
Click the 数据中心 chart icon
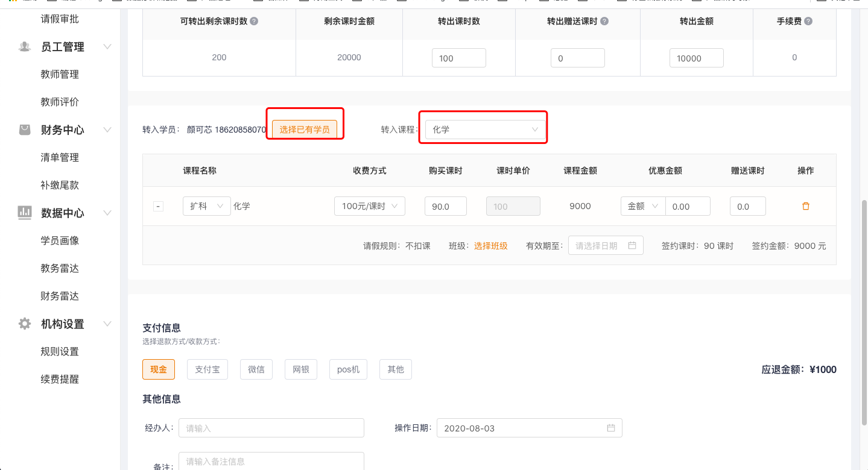coord(25,213)
